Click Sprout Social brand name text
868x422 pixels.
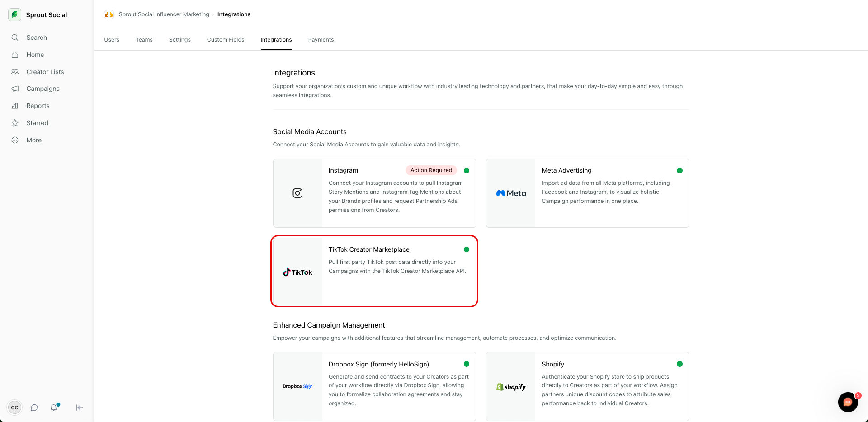pyautogui.click(x=47, y=15)
